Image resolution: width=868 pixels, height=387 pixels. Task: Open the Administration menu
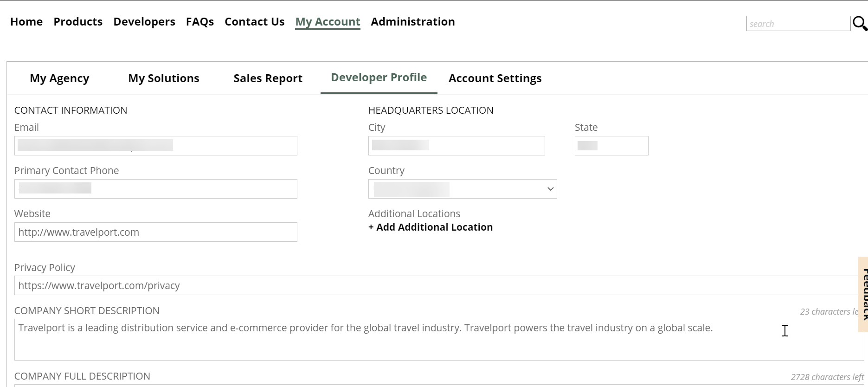(x=413, y=22)
